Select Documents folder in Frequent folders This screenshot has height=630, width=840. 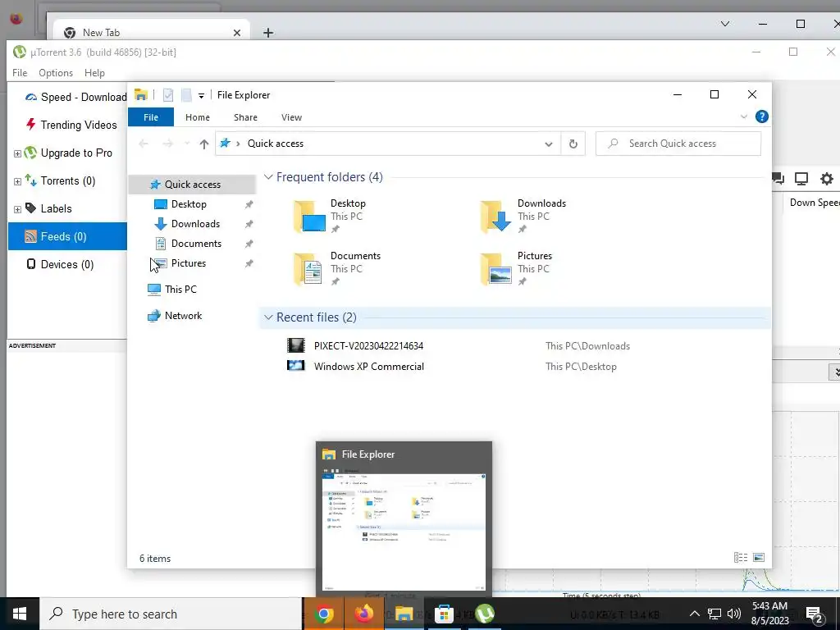(337, 269)
